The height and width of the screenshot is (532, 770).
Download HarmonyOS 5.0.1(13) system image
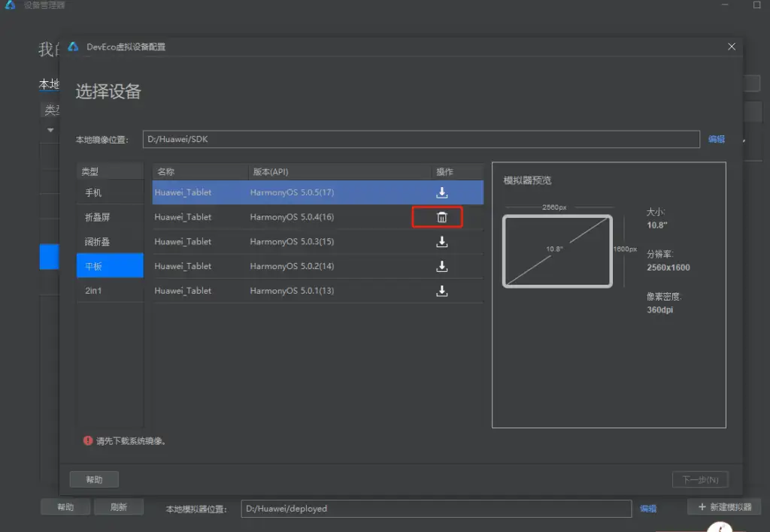point(442,291)
